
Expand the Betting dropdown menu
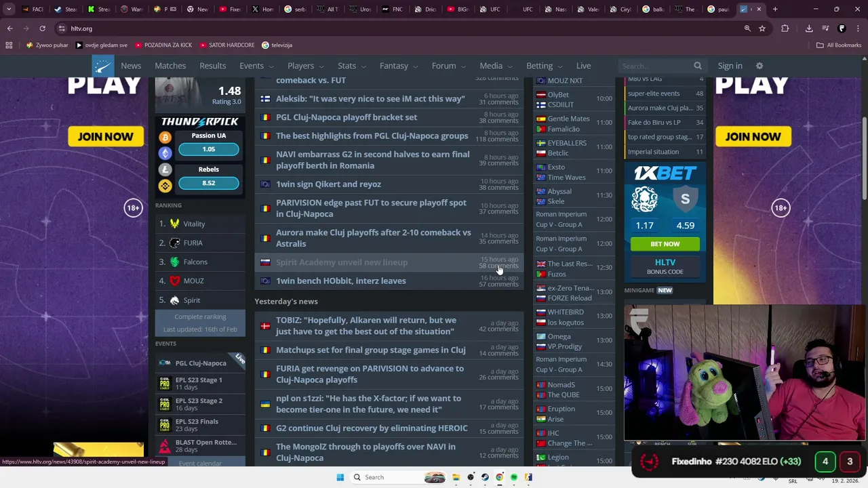point(545,66)
